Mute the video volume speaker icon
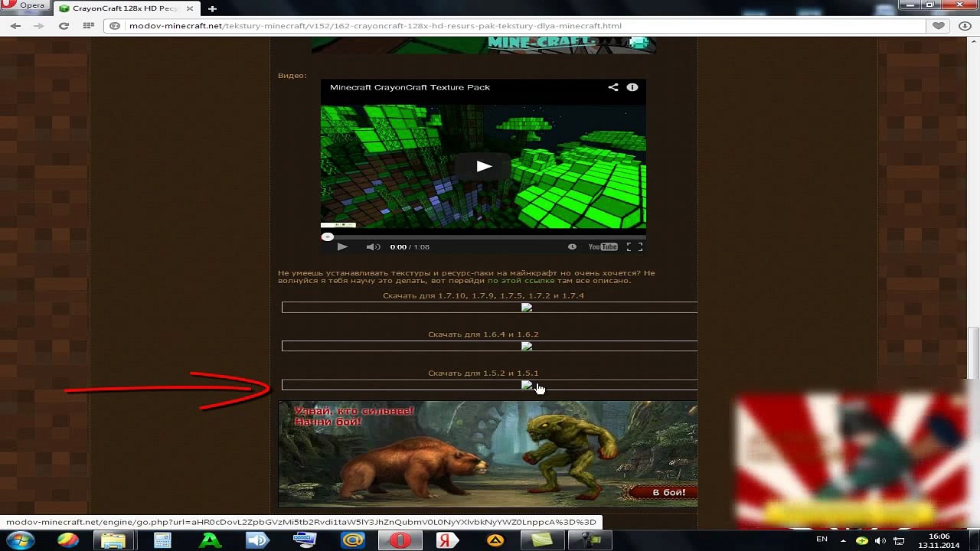The image size is (980, 551). 373,246
